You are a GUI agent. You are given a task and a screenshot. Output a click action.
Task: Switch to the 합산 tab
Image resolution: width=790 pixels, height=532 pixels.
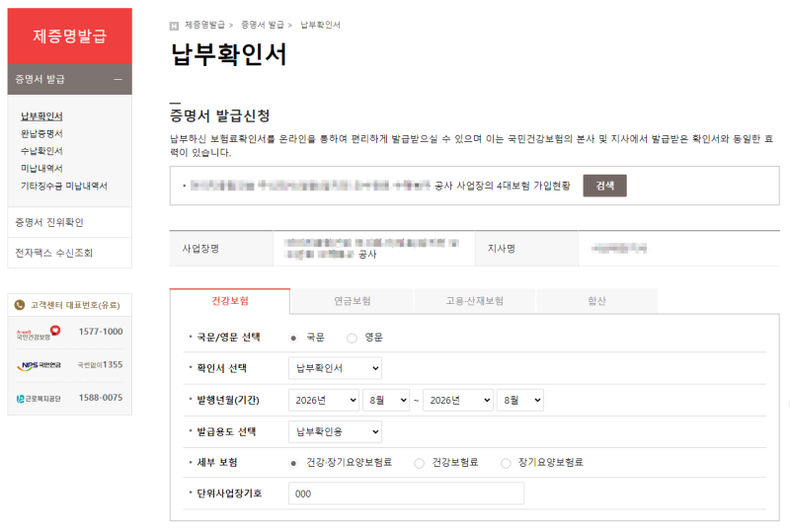596,301
